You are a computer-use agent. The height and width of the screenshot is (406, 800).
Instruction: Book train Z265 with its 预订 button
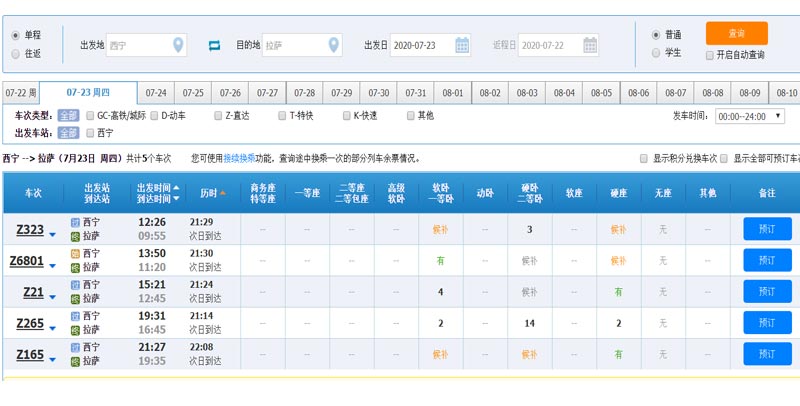[x=767, y=323]
